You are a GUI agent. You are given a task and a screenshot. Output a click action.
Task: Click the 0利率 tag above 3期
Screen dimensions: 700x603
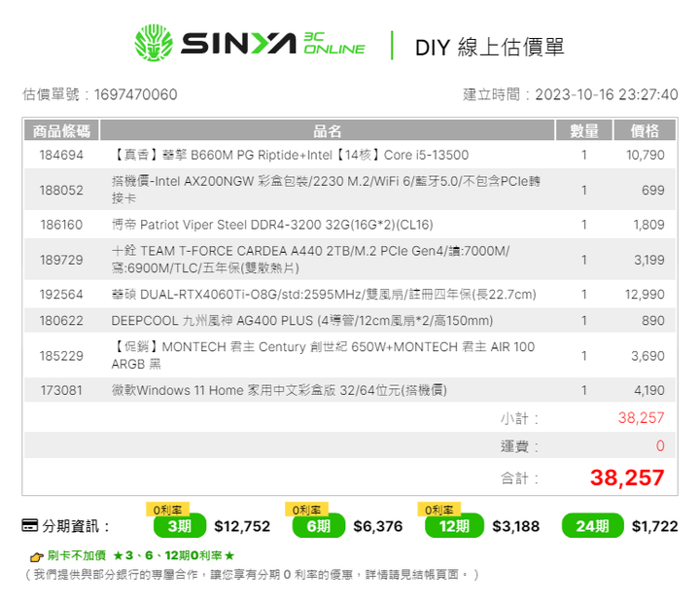coord(167,510)
